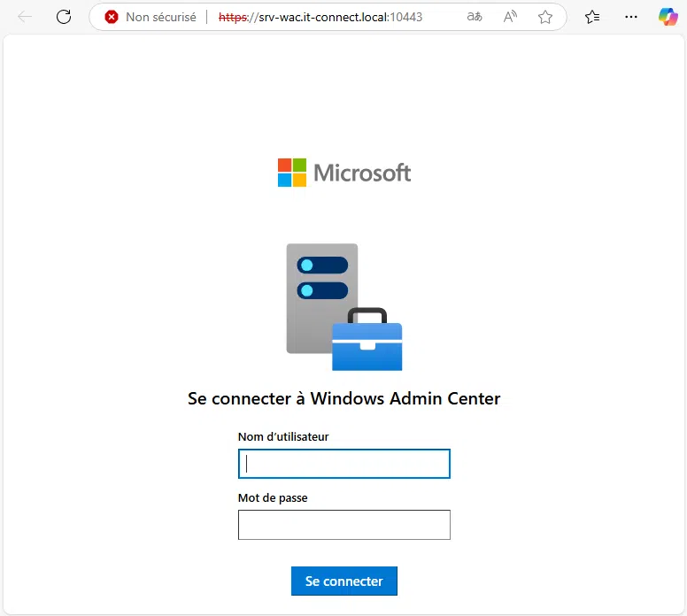Click the Se connecter button

click(x=343, y=581)
